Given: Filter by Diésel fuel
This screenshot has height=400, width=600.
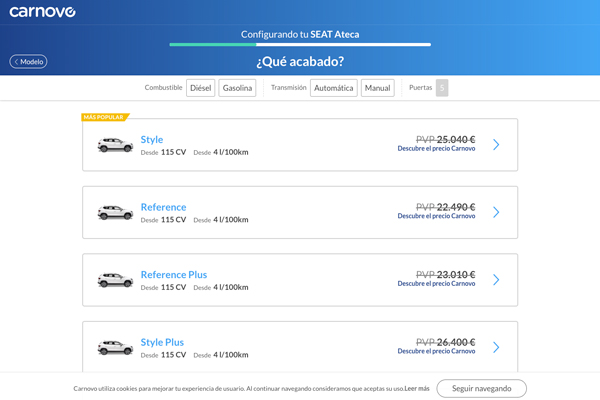Looking at the screenshot, I should click(x=201, y=88).
